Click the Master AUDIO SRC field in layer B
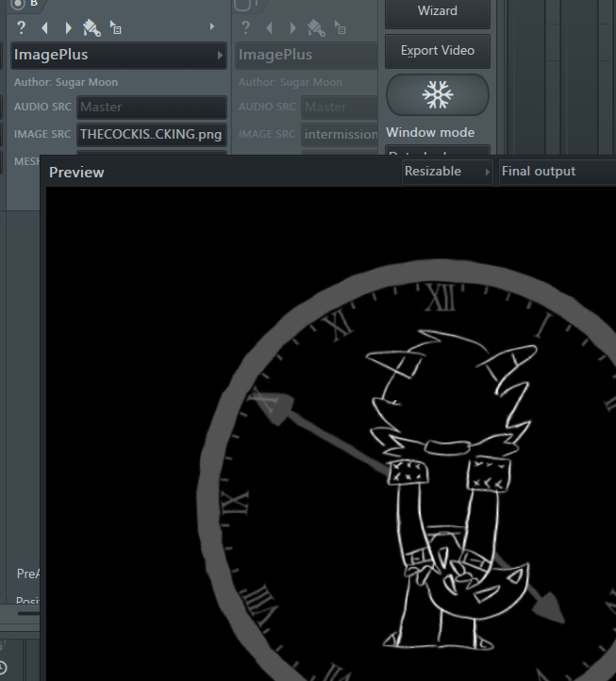The width and height of the screenshot is (616, 681). click(x=152, y=107)
